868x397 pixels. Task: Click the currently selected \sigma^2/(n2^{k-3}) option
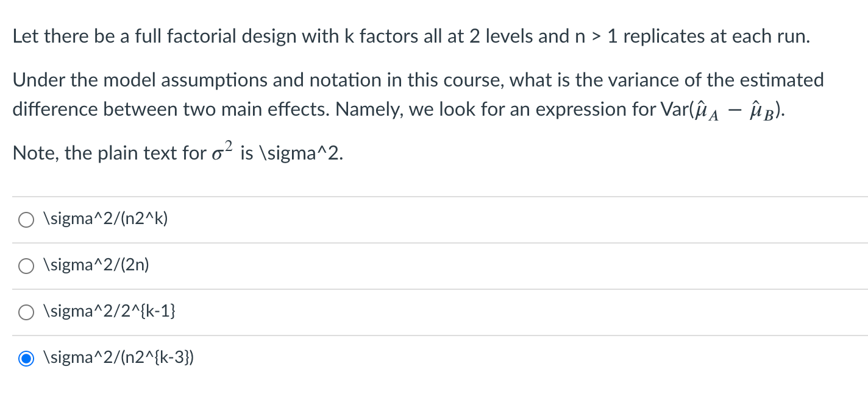26,358
